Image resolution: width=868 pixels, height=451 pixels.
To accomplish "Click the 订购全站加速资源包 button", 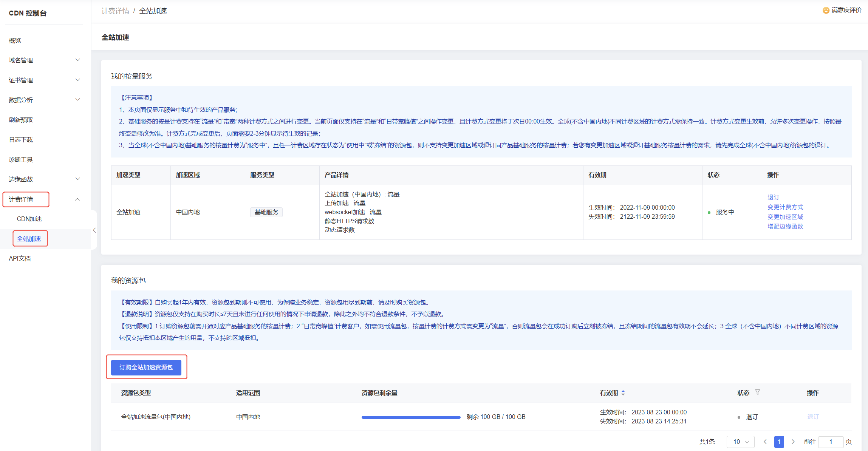I will 146,367.
